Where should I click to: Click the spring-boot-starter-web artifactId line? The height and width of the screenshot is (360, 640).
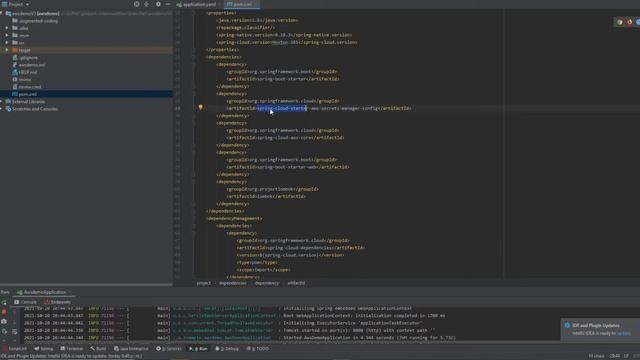tap(288, 167)
